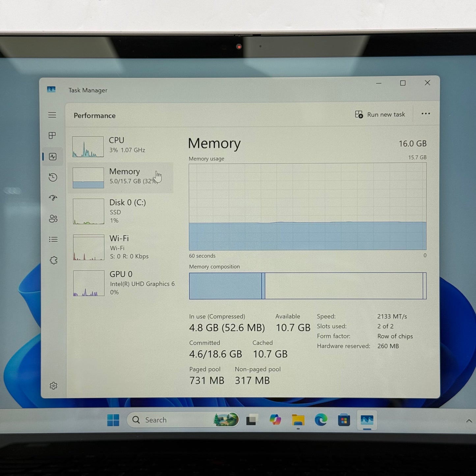Open the three-dots more options menu
Viewport: 476px width, 476px height.
(426, 114)
